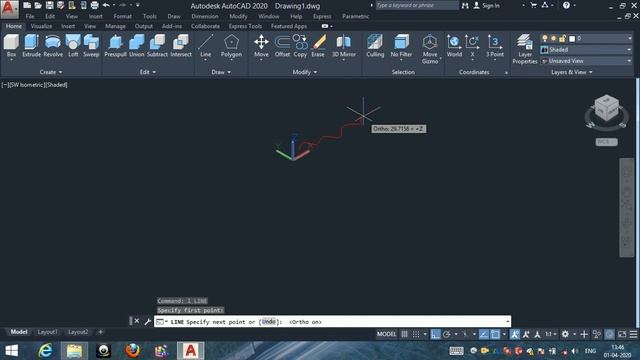Switch to the Layout1 tab
This screenshot has height=360, width=640.
[47, 332]
